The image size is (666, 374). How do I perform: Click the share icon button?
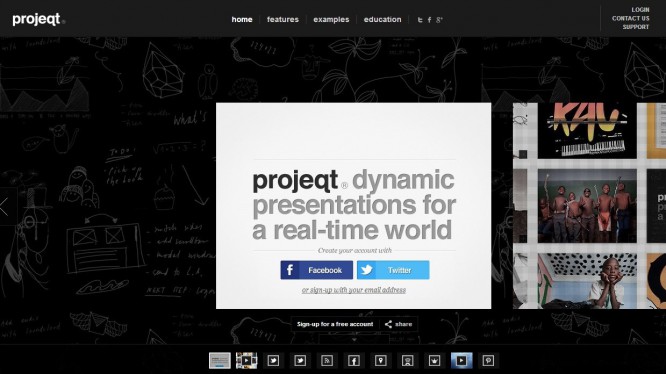click(x=398, y=324)
